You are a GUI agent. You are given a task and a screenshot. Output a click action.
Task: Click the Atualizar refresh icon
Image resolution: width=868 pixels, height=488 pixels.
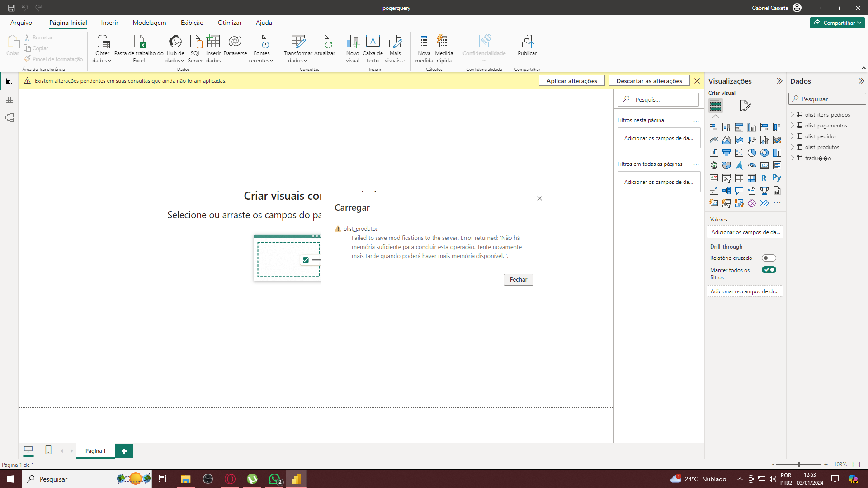pos(325,42)
